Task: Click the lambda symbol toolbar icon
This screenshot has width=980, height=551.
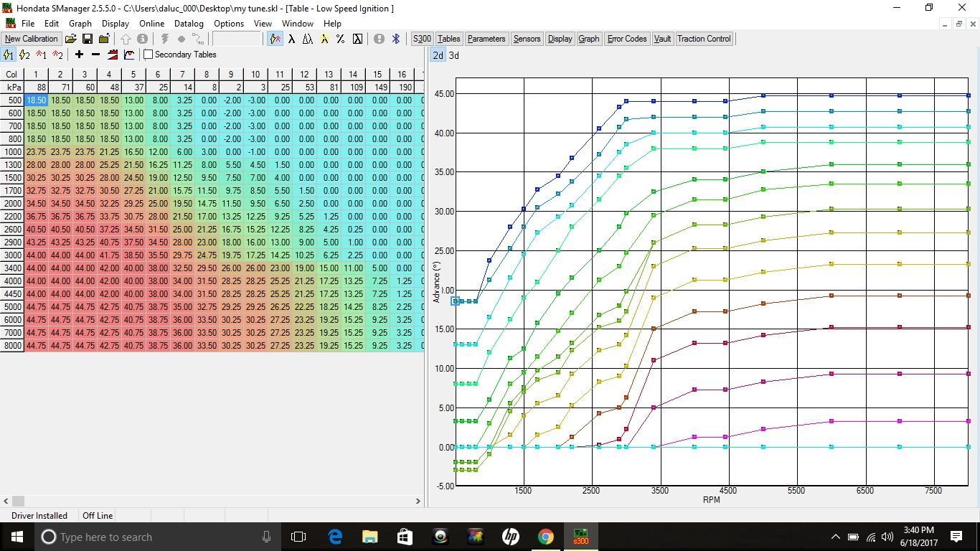Action: (x=291, y=39)
